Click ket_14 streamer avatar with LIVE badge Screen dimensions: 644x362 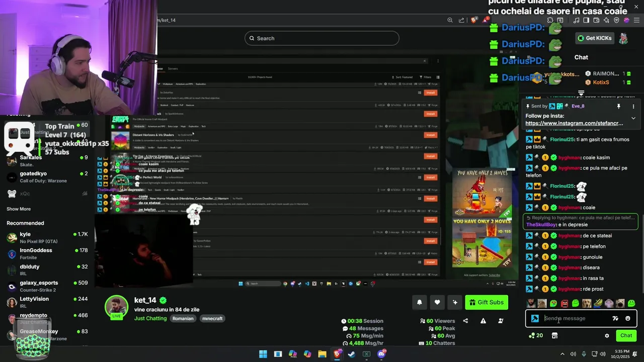click(116, 307)
